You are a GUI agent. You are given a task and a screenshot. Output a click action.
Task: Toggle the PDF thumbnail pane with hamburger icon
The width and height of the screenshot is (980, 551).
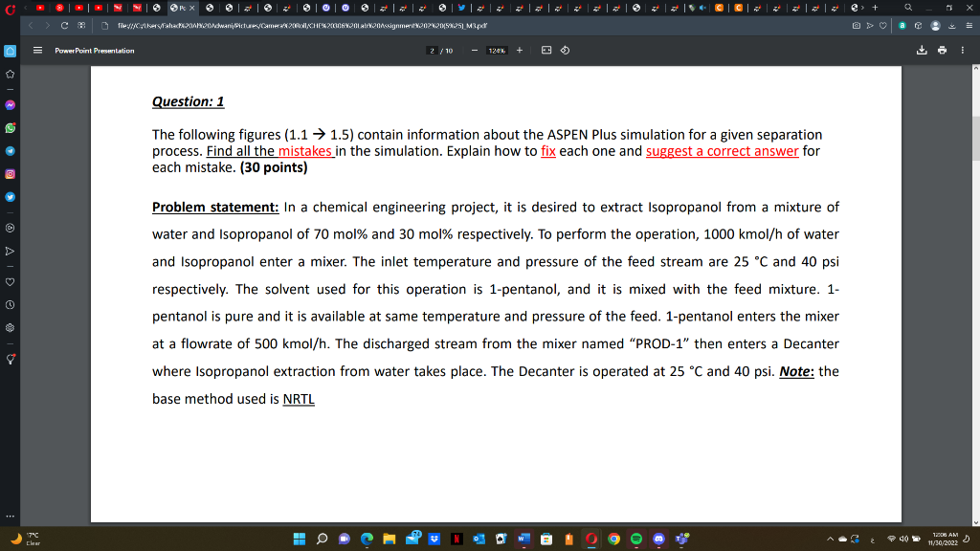coord(36,50)
